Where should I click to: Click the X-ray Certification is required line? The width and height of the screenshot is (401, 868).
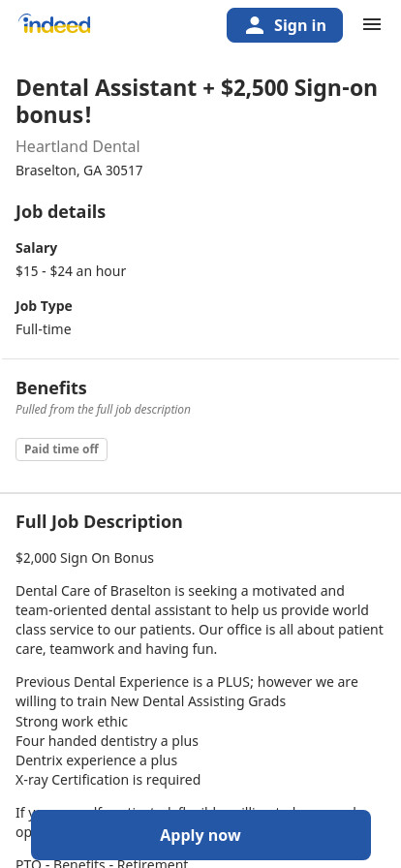pos(108,780)
